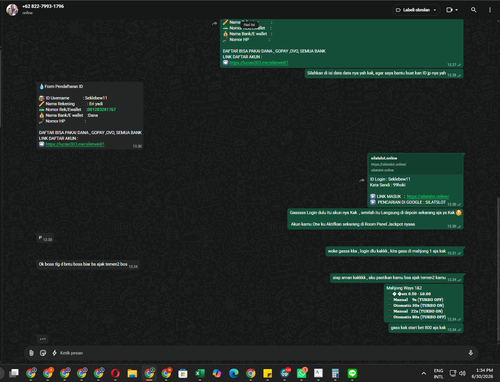Open volume control in system tray
This screenshot has width=500, height=382.
(462, 373)
